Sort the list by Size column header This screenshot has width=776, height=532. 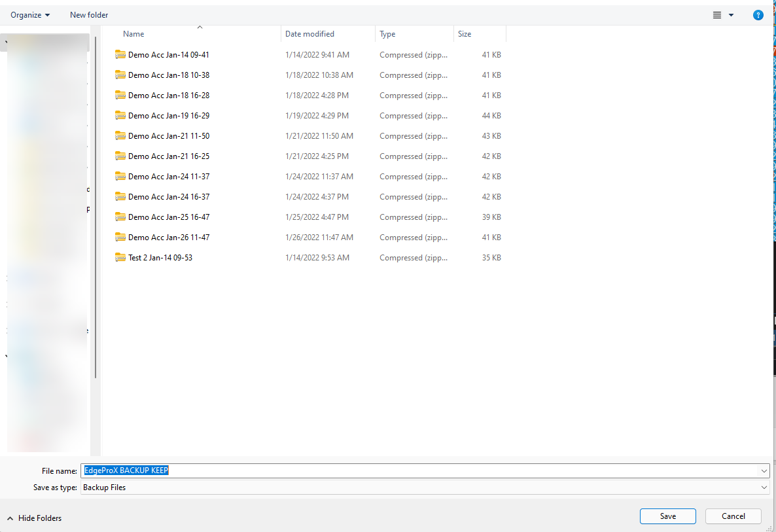pyautogui.click(x=465, y=34)
